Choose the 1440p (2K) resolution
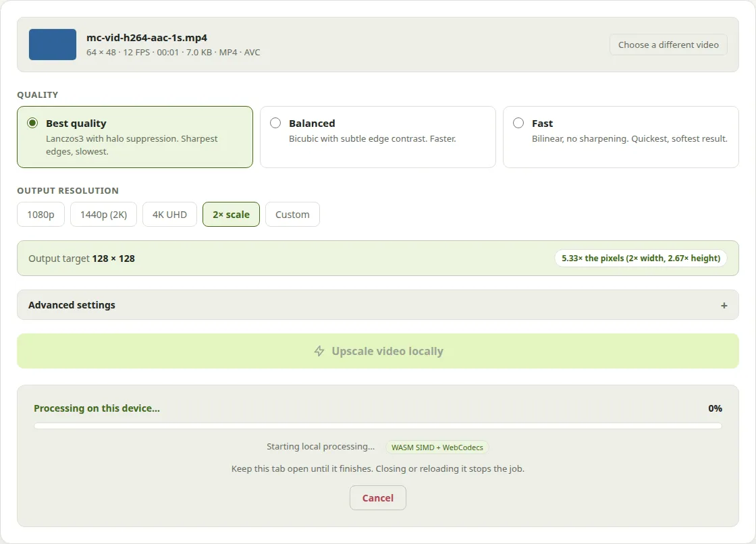 pyautogui.click(x=104, y=214)
